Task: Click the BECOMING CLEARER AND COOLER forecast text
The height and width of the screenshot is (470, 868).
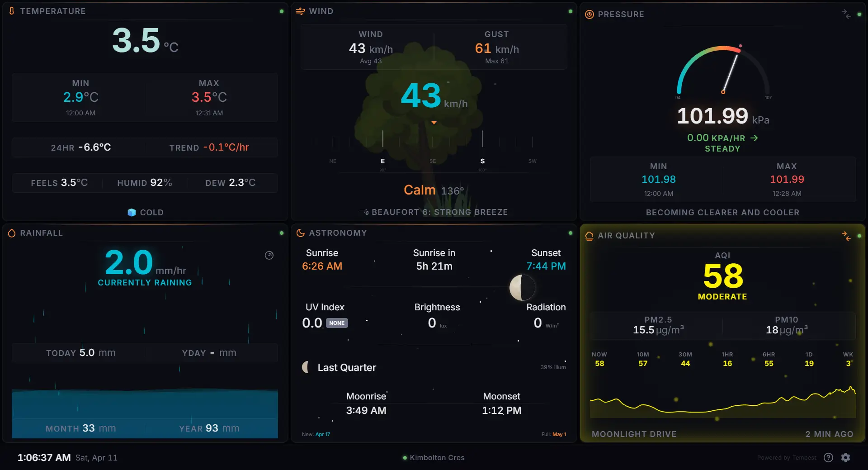Action: coord(722,212)
